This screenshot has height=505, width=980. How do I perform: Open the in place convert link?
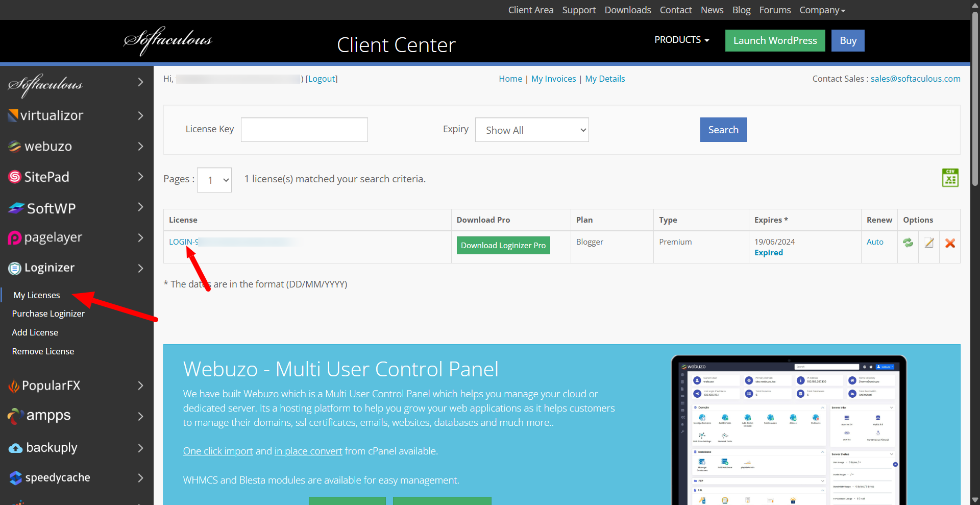click(308, 451)
